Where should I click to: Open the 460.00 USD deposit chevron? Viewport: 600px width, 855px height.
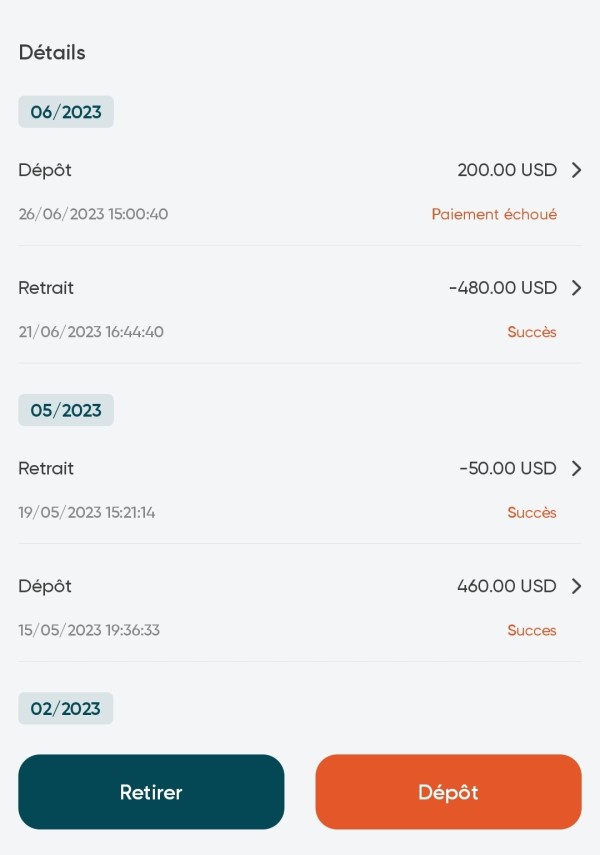pos(576,586)
